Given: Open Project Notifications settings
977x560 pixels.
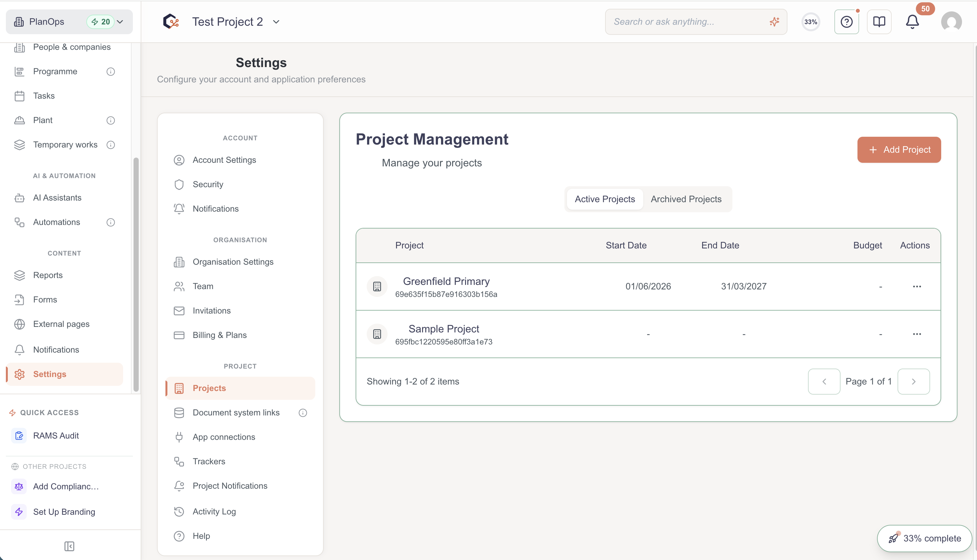Looking at the screenshot, I should click(240, 486).
